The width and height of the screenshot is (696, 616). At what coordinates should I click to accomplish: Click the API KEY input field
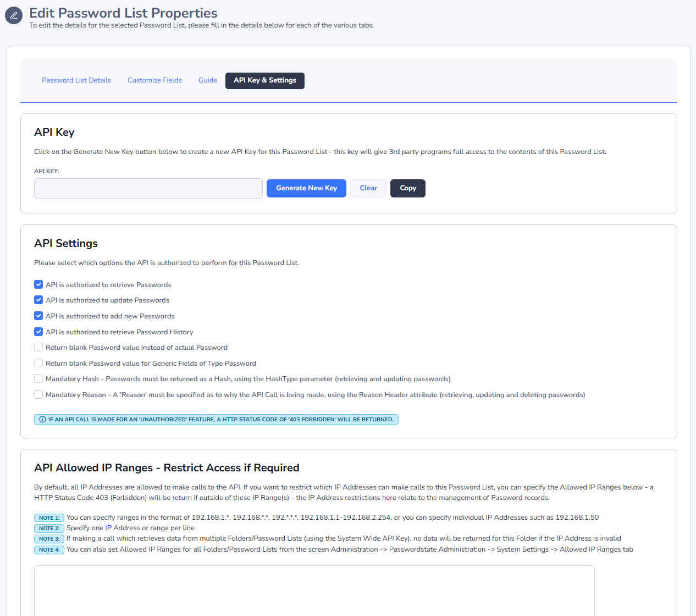(148, 188)
